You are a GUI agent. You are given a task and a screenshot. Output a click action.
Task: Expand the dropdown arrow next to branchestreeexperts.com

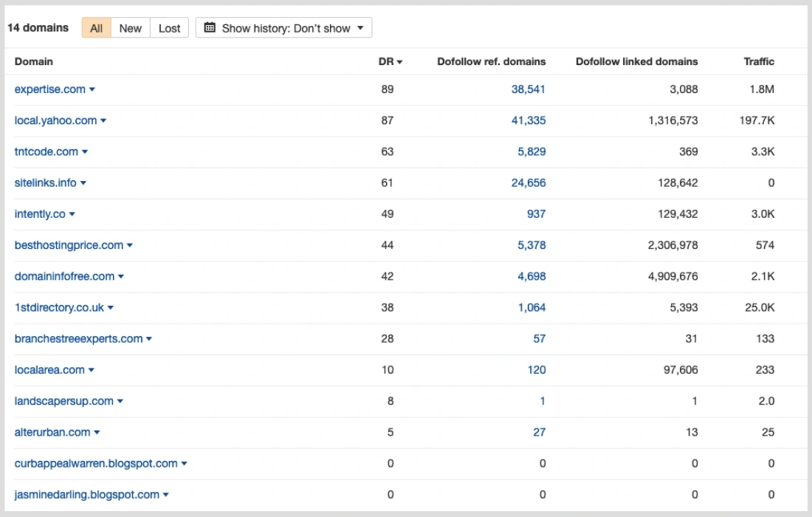click(149, 339)
